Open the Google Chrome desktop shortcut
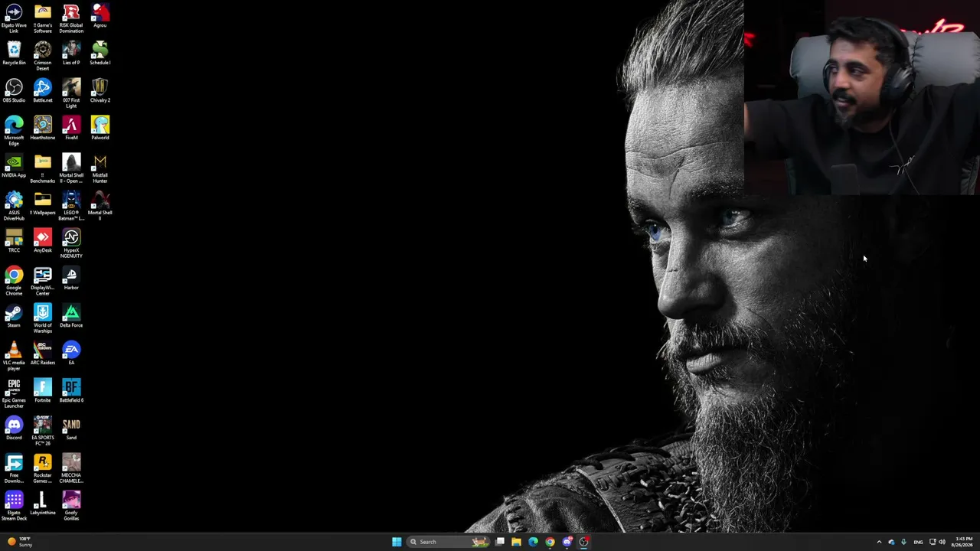The width and height of the screenshot is (980, 551). click(14, 281)
